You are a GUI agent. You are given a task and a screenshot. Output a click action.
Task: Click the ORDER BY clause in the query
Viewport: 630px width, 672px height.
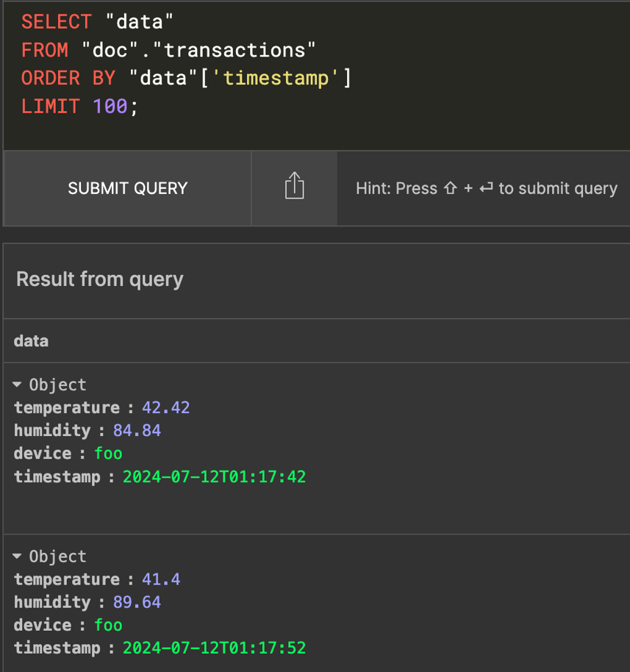pos(66,77)
